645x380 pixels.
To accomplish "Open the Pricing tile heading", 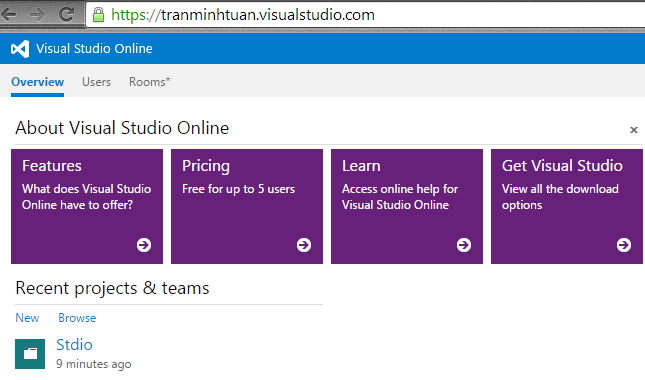I will (x=206, y=166).
